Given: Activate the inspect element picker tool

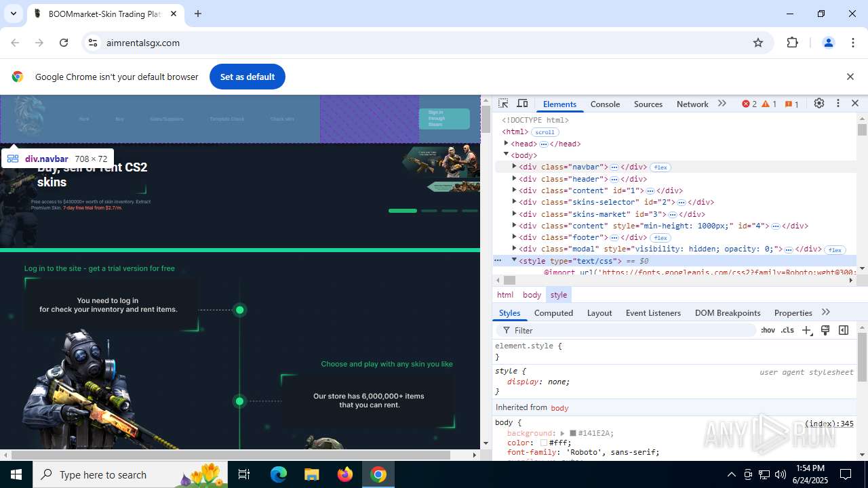Looking at the screenshot, I should pos(503,104).
